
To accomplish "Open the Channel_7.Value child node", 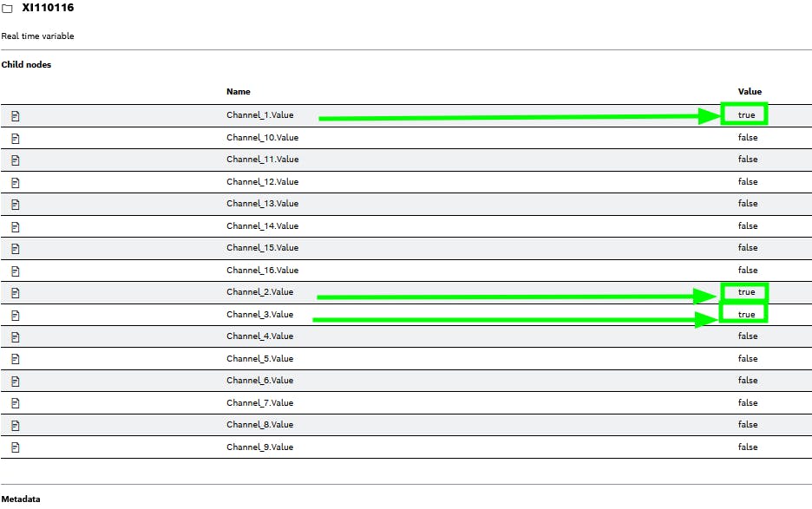I will pyautogui.click(x=260, y=403).
